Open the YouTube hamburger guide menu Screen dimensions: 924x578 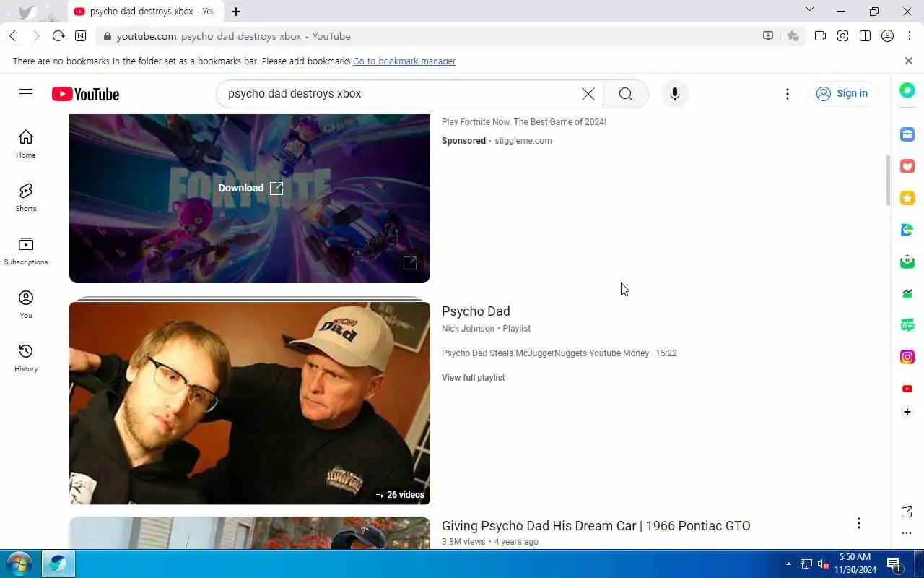pos(26,94)
